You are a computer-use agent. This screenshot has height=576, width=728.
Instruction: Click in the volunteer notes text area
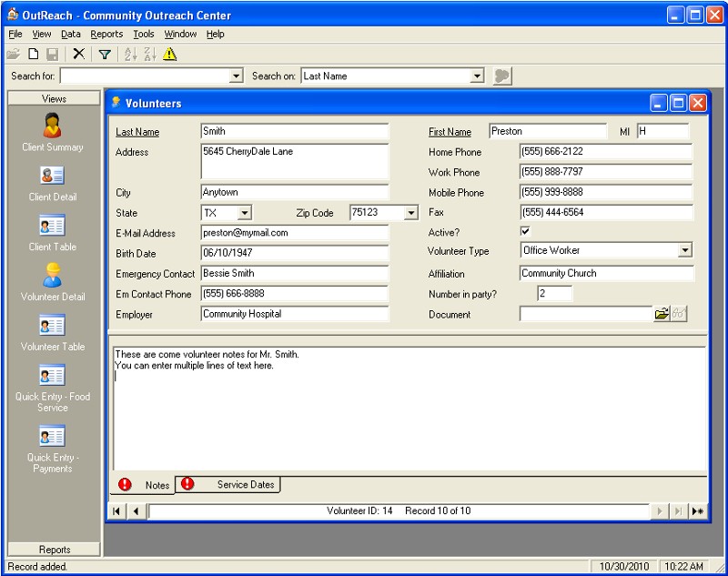[409, 409]
